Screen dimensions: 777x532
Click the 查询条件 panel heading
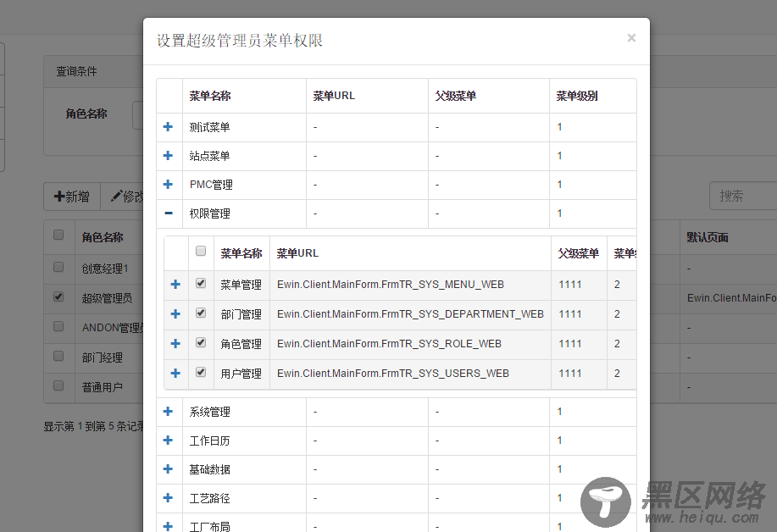pyautogui.click(x=76, y=71)
